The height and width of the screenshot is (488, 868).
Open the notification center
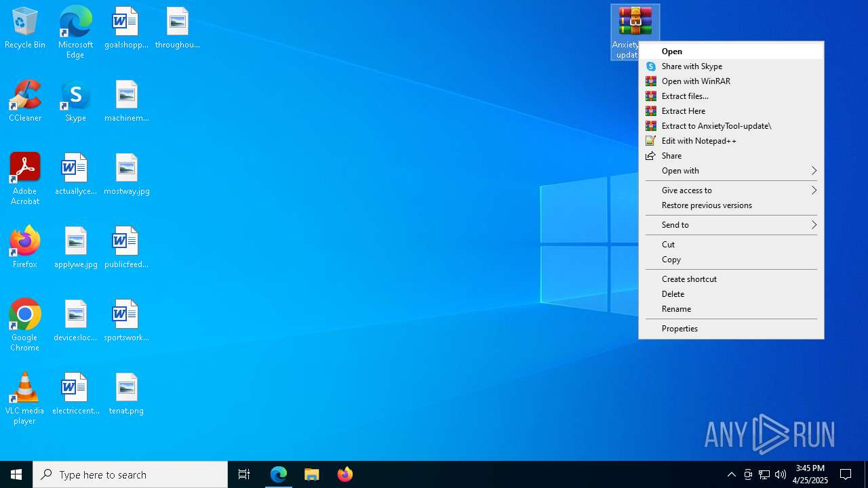tap(846, 474)
